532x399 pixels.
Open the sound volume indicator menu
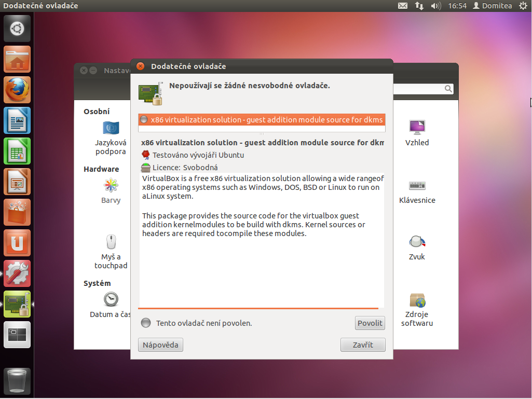coord(436,6)
